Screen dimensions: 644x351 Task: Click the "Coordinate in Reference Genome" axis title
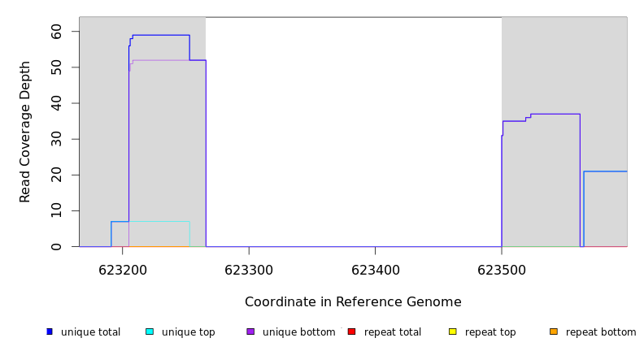[x=353, y=302]
